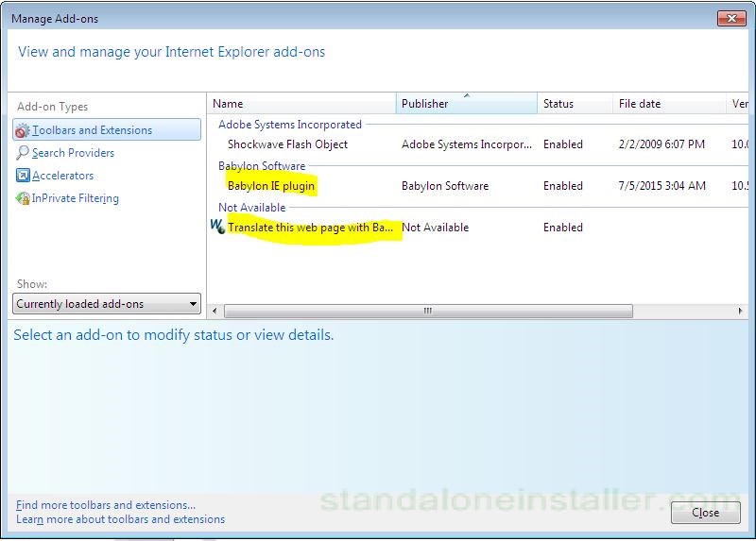Click the Toolbars and Extensions gear icon

click(22, 130)
